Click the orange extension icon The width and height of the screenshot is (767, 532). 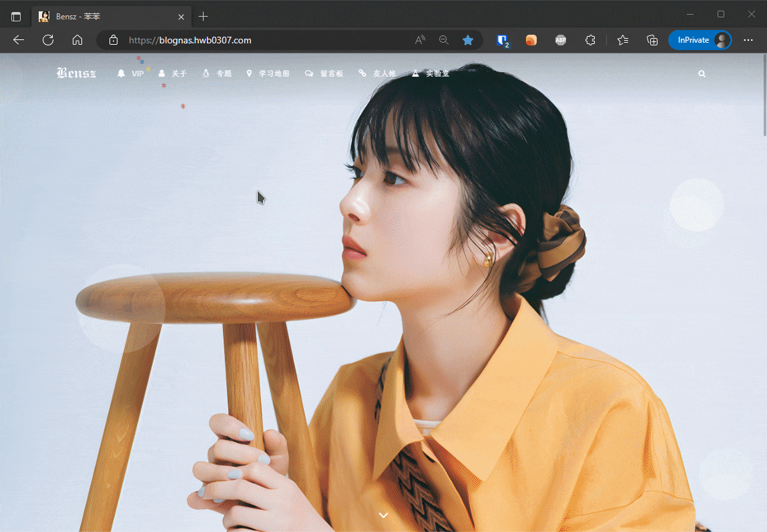tap(531, 40)
